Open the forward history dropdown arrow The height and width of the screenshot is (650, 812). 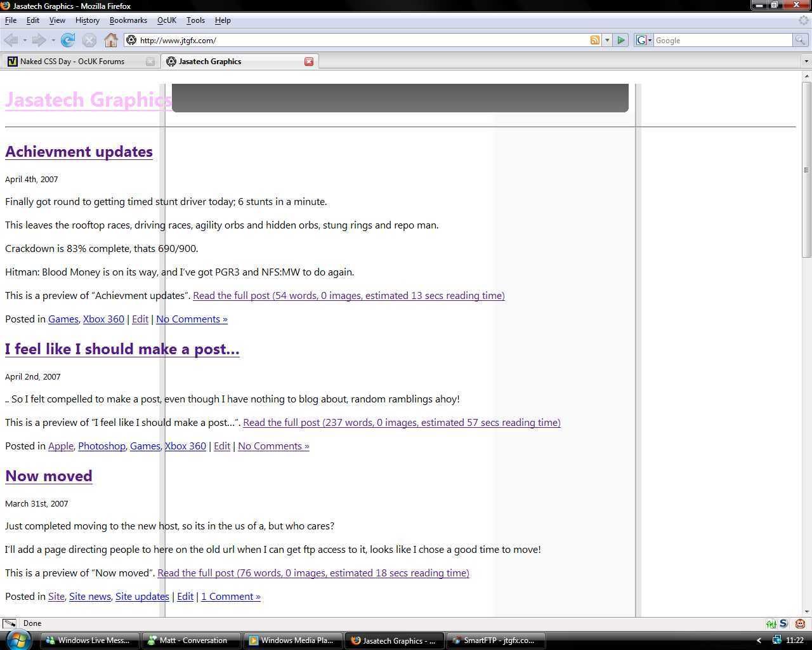(x=53, y=40)
